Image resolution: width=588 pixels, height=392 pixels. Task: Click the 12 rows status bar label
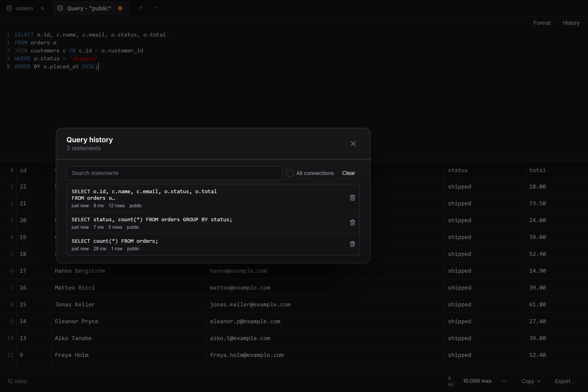click(17, 381)
